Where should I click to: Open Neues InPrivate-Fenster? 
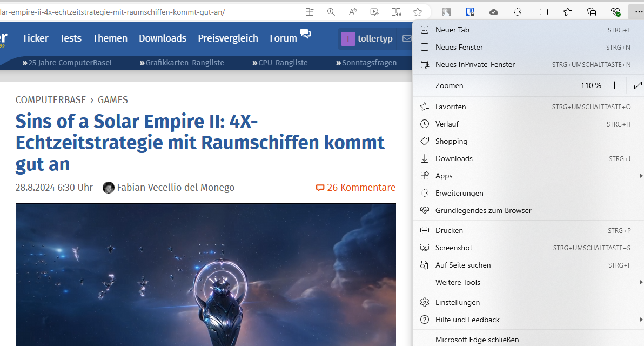pos(528,64)
